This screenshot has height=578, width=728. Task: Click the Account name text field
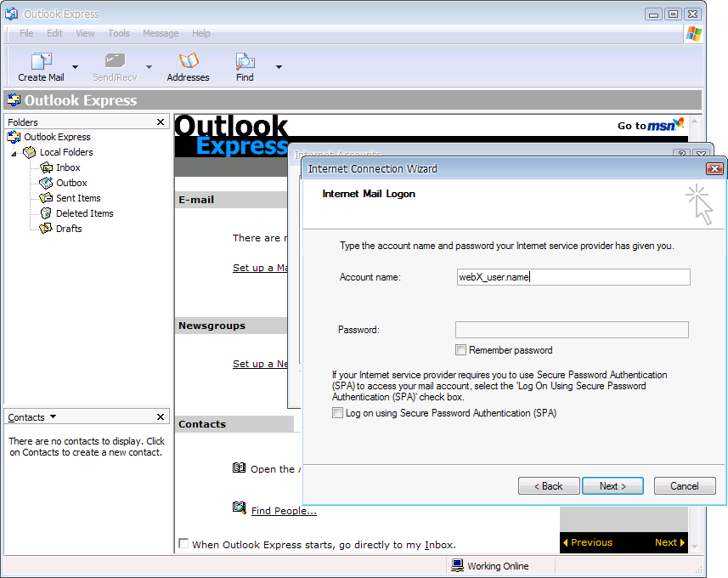pyautogui.click(x=573, y=277)
